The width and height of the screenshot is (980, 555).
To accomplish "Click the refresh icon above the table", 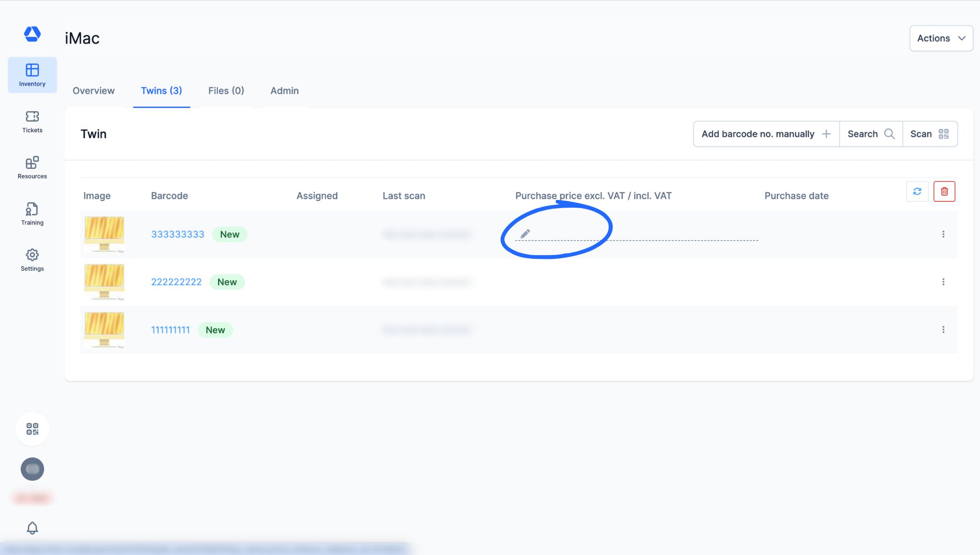I will (x=917, y=191).
